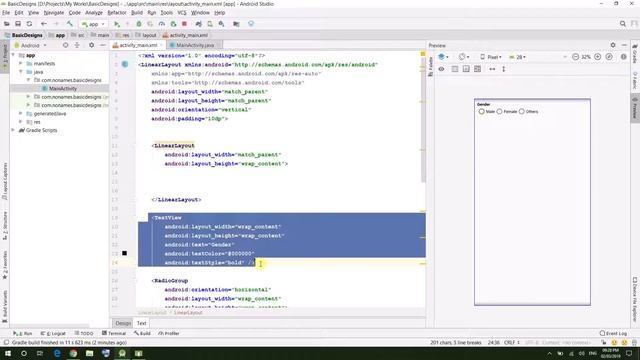Open the app run configuration dropdown
The width and height of the screenshot is (640, 360).
(x=93, y=24)
